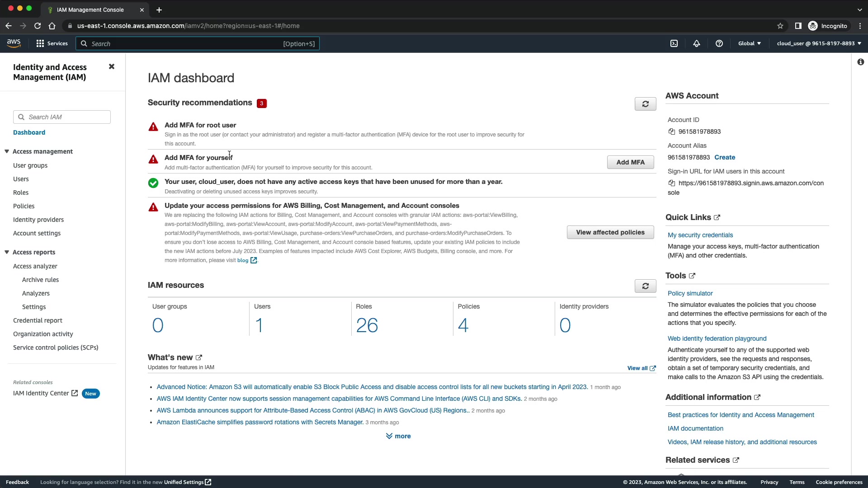Viewport: 868px width, 488px height.
Task: Open the AWS CloudShell icon
Action: (674, 44)
